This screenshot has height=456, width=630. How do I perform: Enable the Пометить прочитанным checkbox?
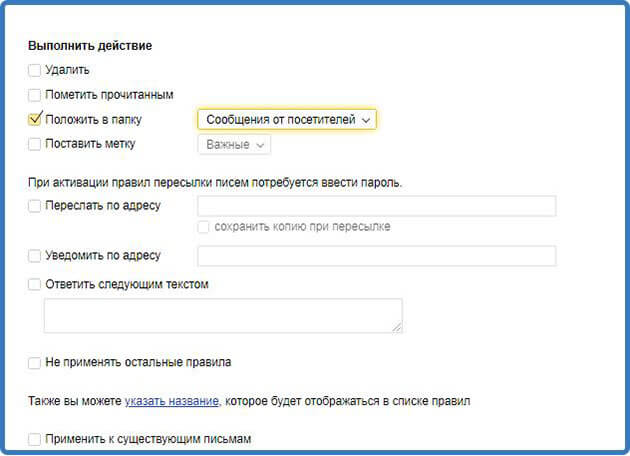pos(35,95)
